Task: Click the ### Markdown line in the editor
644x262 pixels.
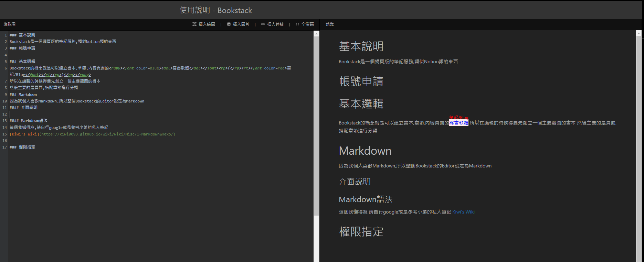Action: click(x=23, y=95)
